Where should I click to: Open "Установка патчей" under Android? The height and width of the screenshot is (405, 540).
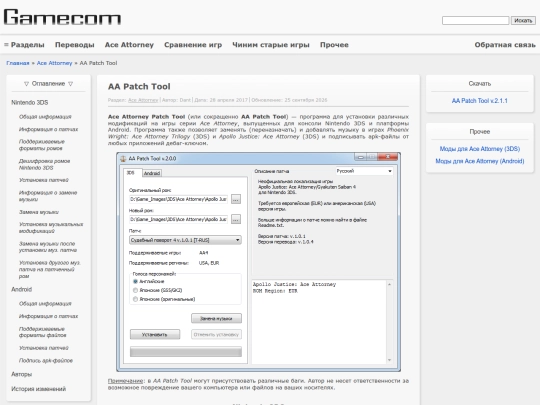point(44,348)
